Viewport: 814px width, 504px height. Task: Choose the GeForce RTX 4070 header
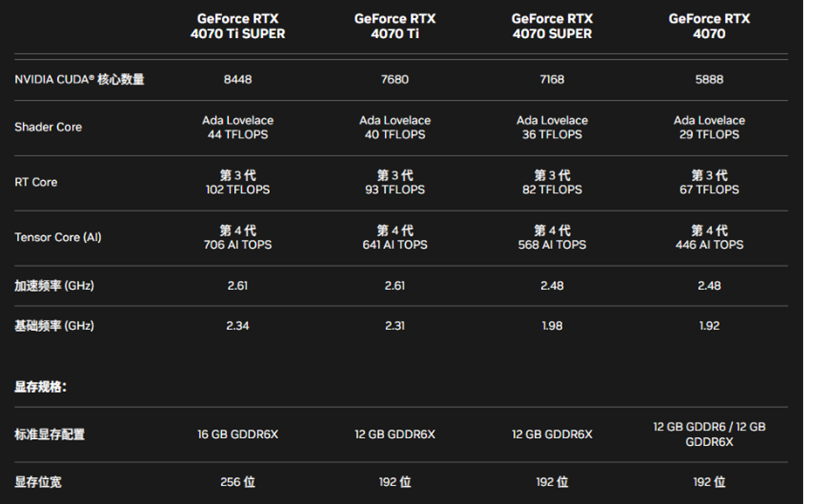710,26
